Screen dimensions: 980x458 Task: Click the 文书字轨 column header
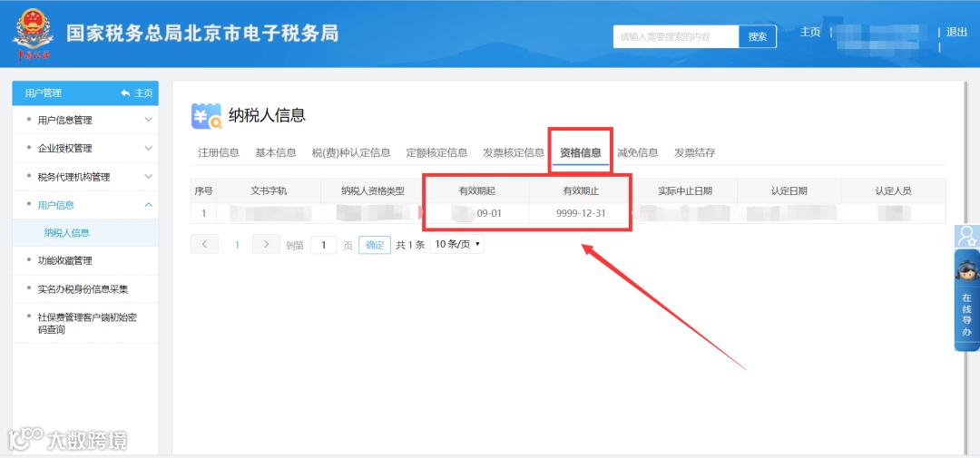pos(269,190)
